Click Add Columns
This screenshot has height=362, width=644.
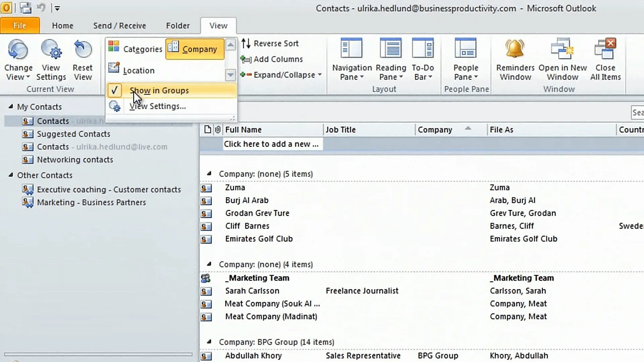pos(272,59)
